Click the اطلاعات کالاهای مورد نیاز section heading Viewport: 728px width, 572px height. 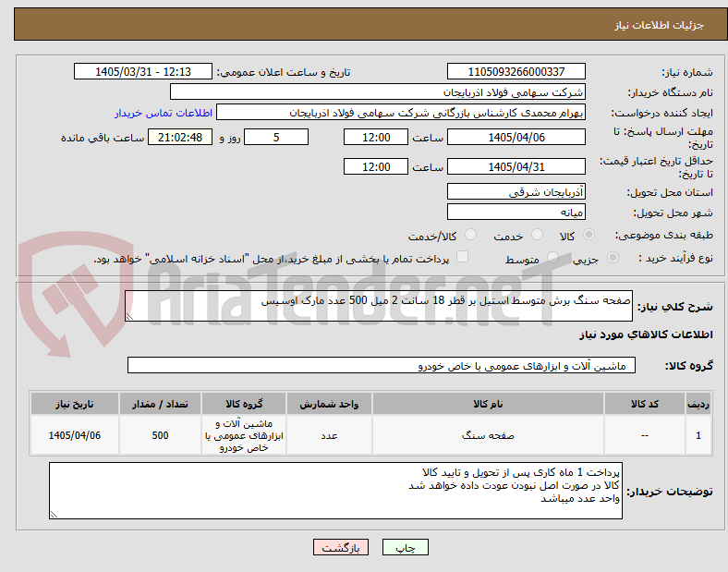point(646,335)
